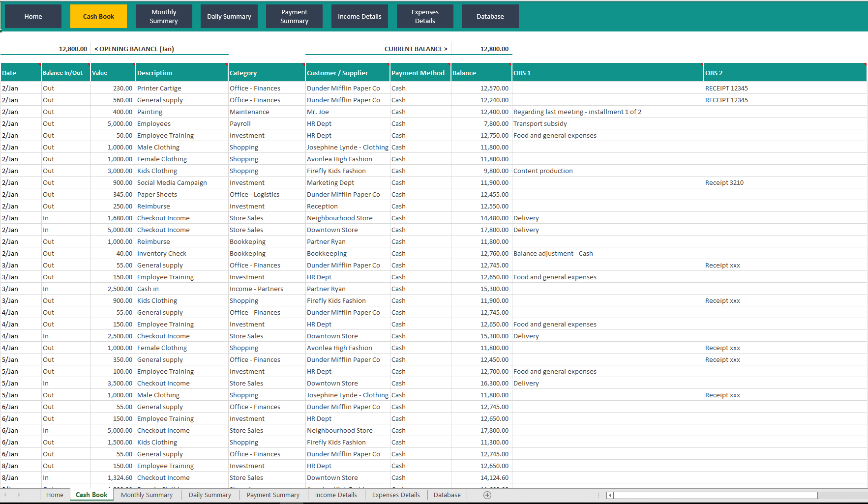Open the sheet options ellipsis icon
Screen dimensions: 868x504
pos(598,495)
